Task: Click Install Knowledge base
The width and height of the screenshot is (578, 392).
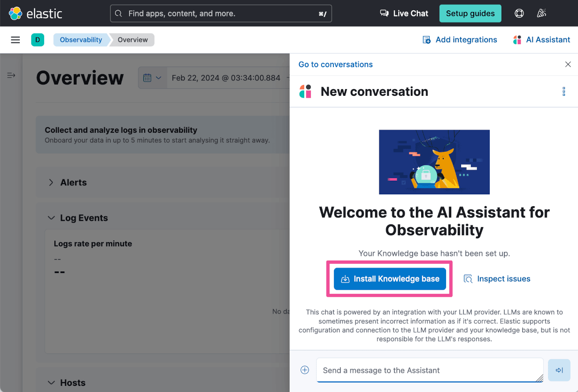Action: point(389,278)
